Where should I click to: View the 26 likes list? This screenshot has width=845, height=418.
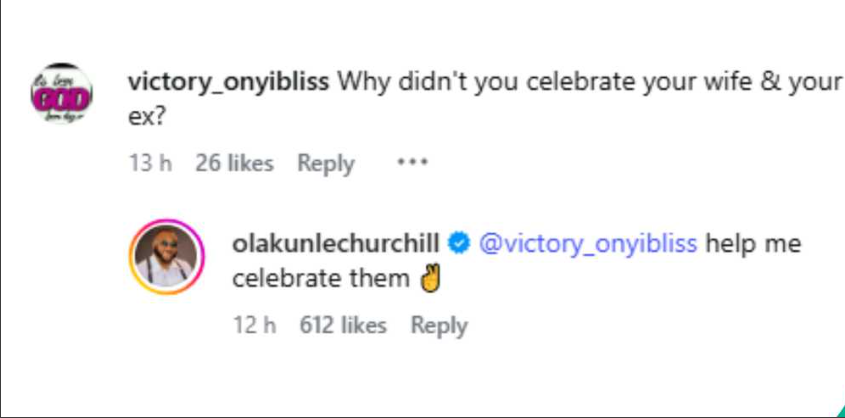pyautogui.click(x=234, y=163)
